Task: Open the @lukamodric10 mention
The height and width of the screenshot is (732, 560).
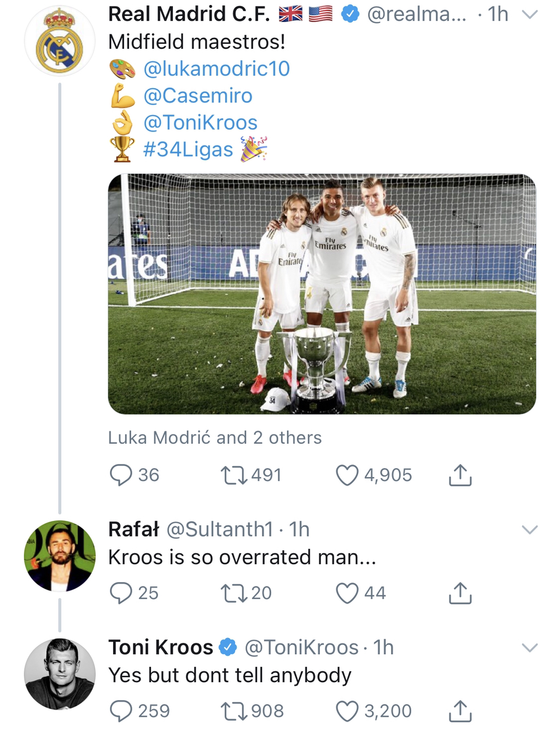Action: 216,69
